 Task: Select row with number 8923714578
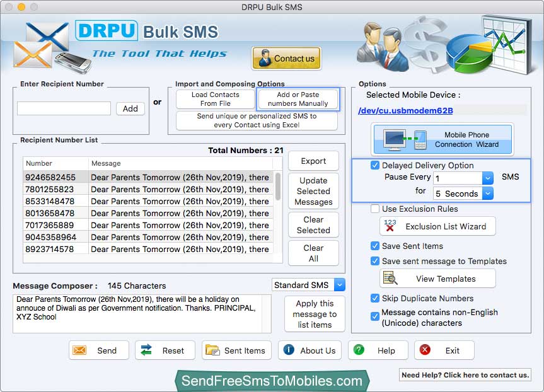149,249
